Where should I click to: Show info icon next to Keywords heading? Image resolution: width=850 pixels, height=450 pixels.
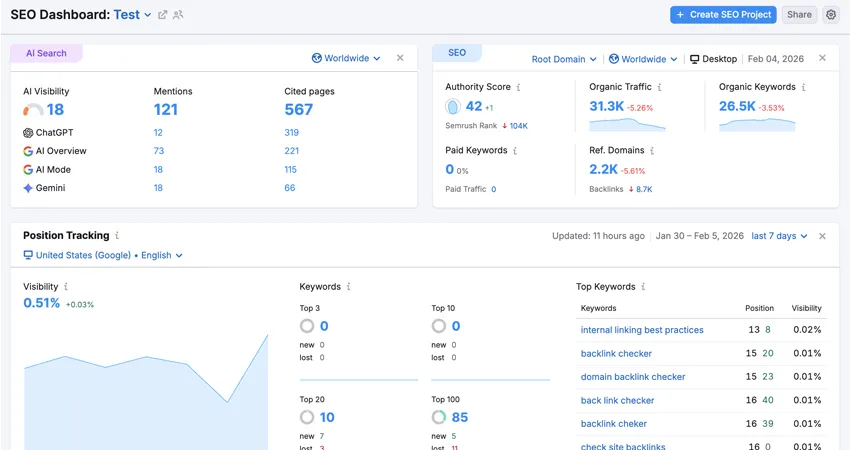tap(349, 286)
